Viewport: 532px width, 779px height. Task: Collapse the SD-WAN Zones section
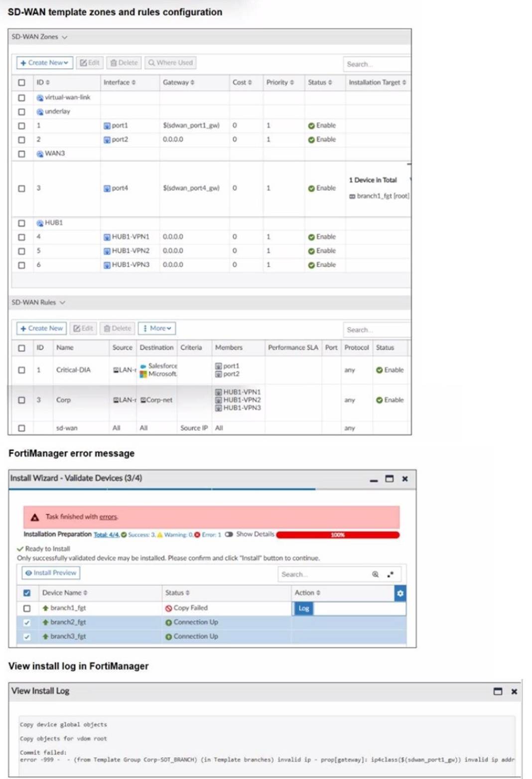tap(64, 36)
